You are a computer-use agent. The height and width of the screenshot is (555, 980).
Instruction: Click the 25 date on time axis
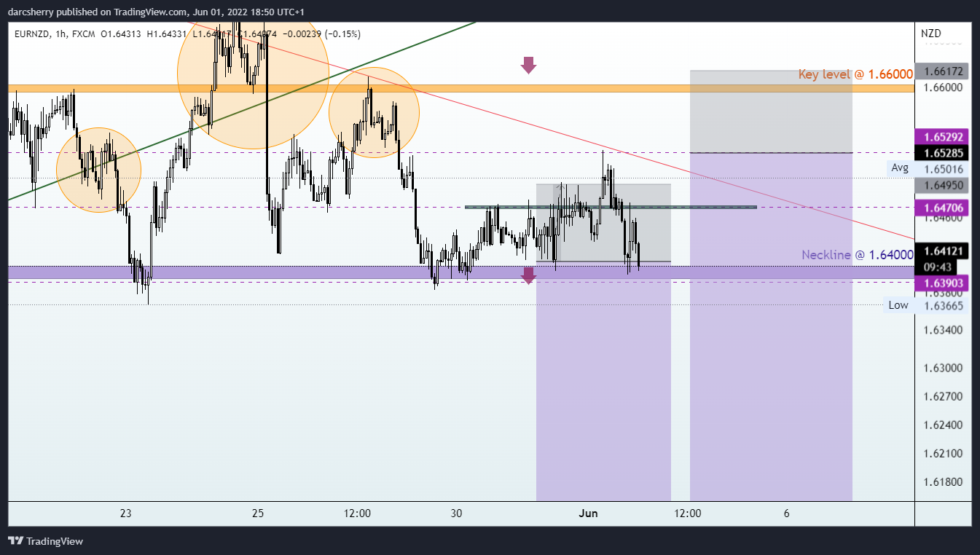[258, 513]
